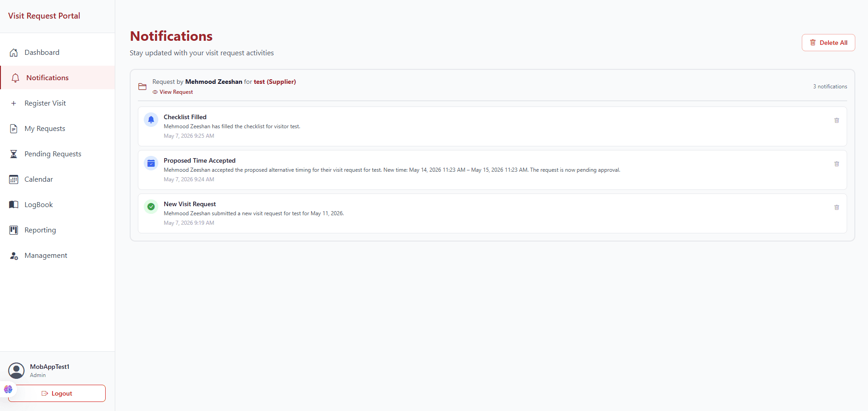Delete the New Visit Request notification trash icon
This screenshot has width=868, height=411.
coord(837,208)
